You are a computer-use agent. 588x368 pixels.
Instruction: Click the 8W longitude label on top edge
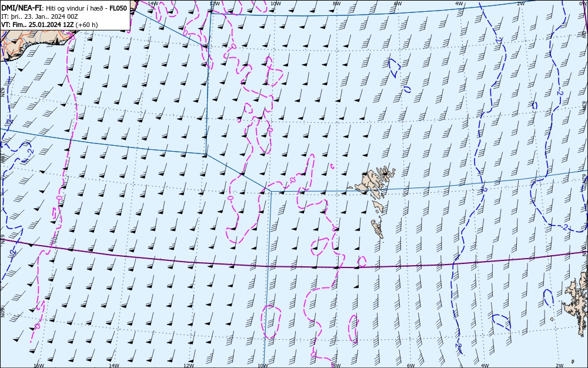(337, 4)
